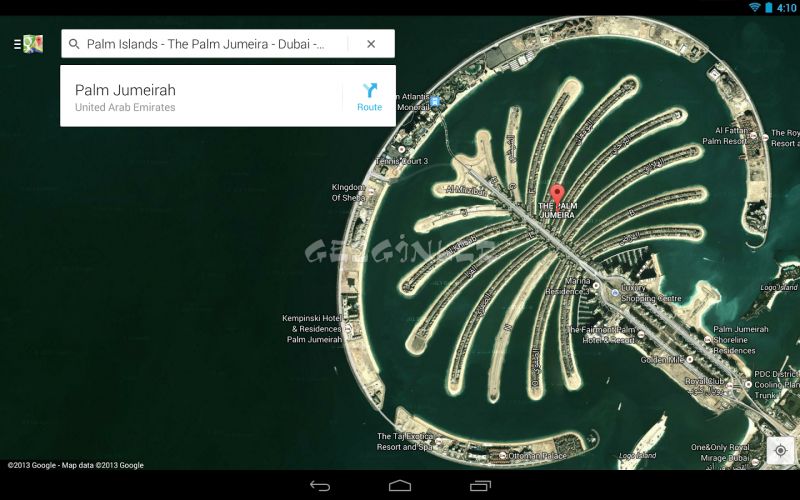Click the my location compass button
The image size is (800, 500).
(780, 451)
